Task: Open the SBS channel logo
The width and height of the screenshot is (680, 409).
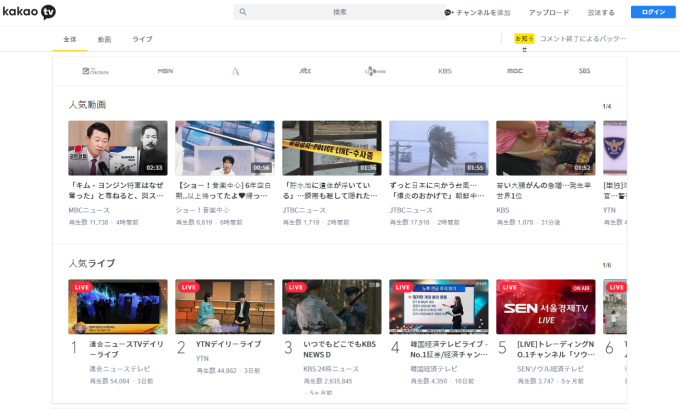Action: point(585,71)
